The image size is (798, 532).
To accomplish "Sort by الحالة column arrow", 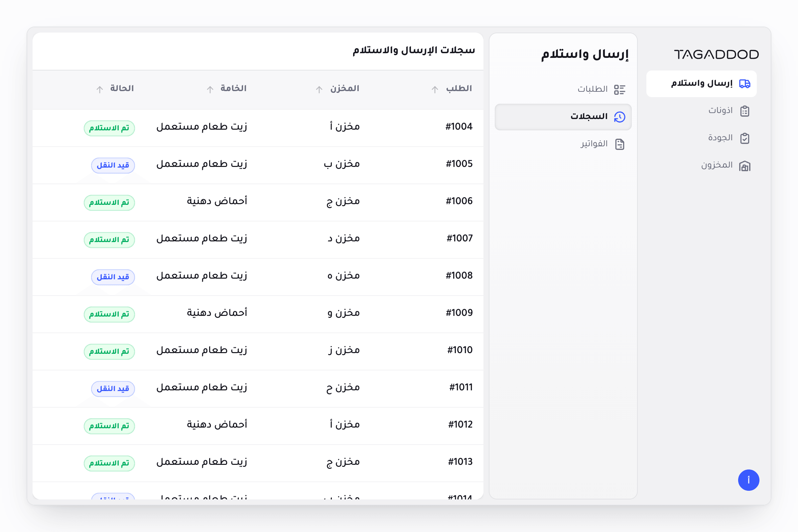I will click(100, 89).
